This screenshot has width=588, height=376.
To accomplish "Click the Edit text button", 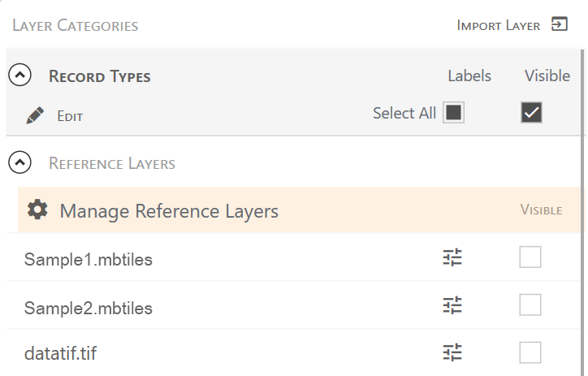I will click(x=70, y=117).
